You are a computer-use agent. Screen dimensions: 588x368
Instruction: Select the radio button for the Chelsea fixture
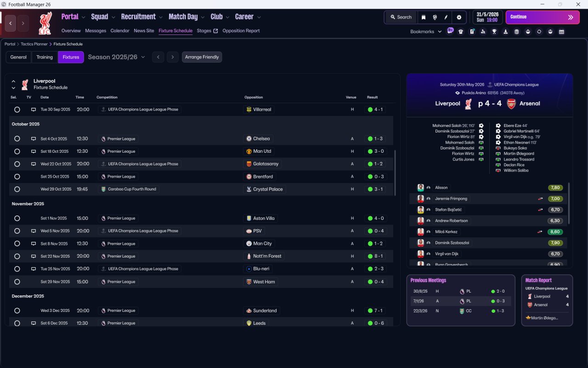(17, 138)
